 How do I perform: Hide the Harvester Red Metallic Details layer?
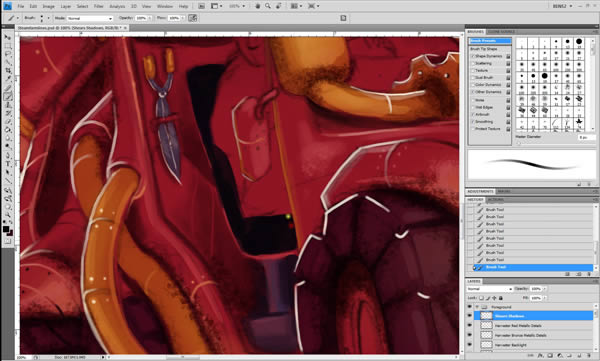click(470, 325)
